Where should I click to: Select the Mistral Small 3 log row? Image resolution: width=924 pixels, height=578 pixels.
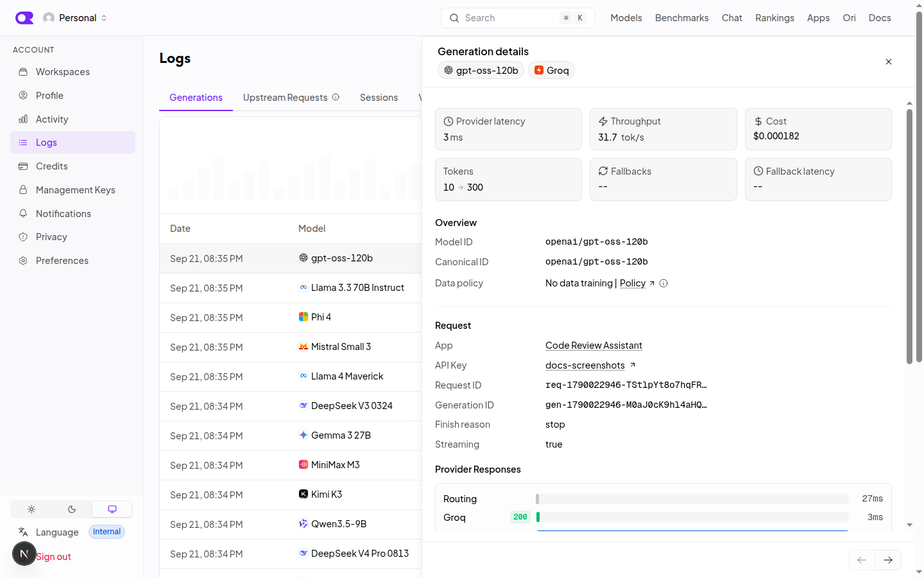pyautogui.click(x=291, y=347)
